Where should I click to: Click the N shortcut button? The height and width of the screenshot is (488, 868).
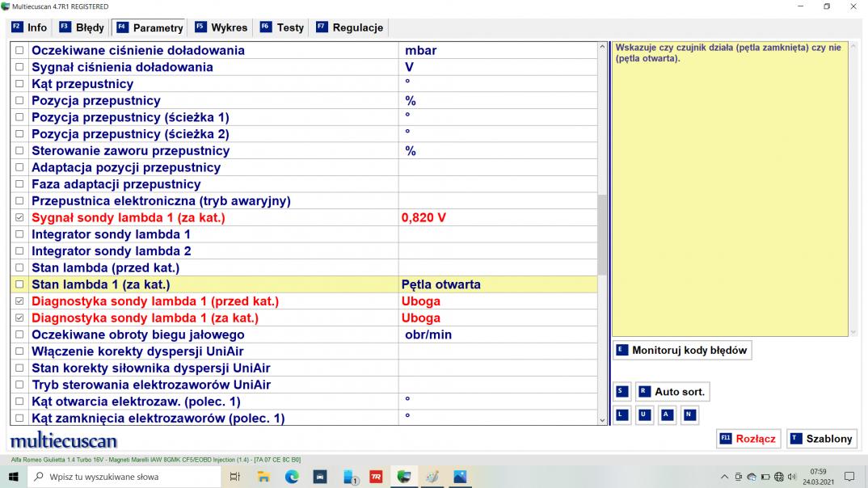(688, 415)
